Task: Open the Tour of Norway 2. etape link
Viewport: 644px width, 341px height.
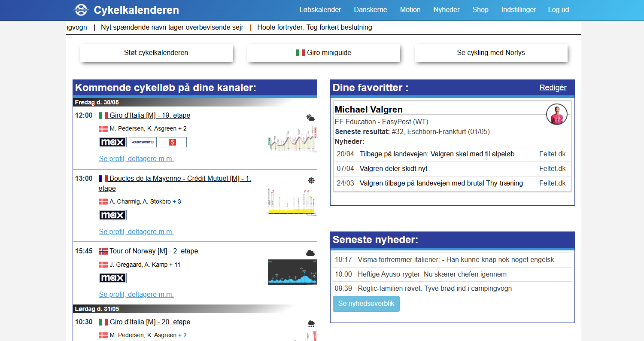Action: pos(153,251)
